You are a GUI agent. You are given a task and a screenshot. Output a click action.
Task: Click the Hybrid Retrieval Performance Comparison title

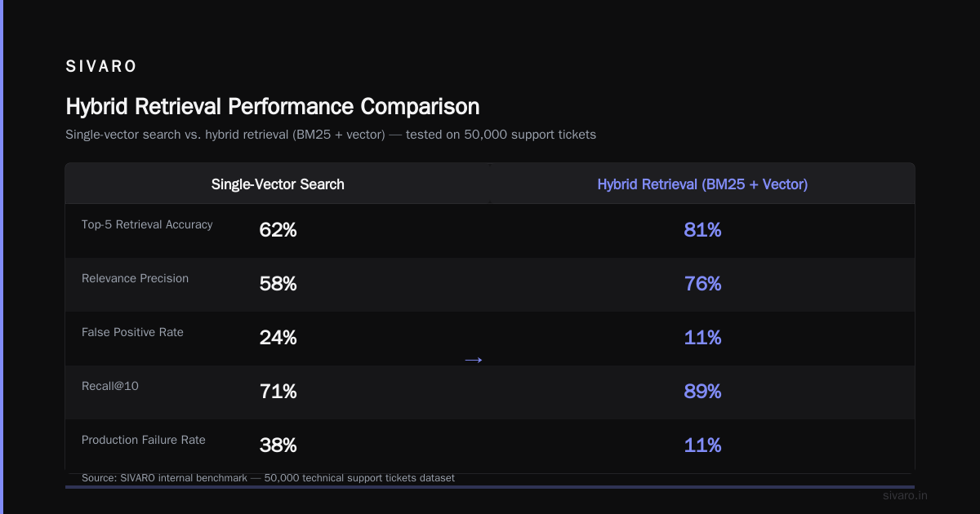click(273, 107)
